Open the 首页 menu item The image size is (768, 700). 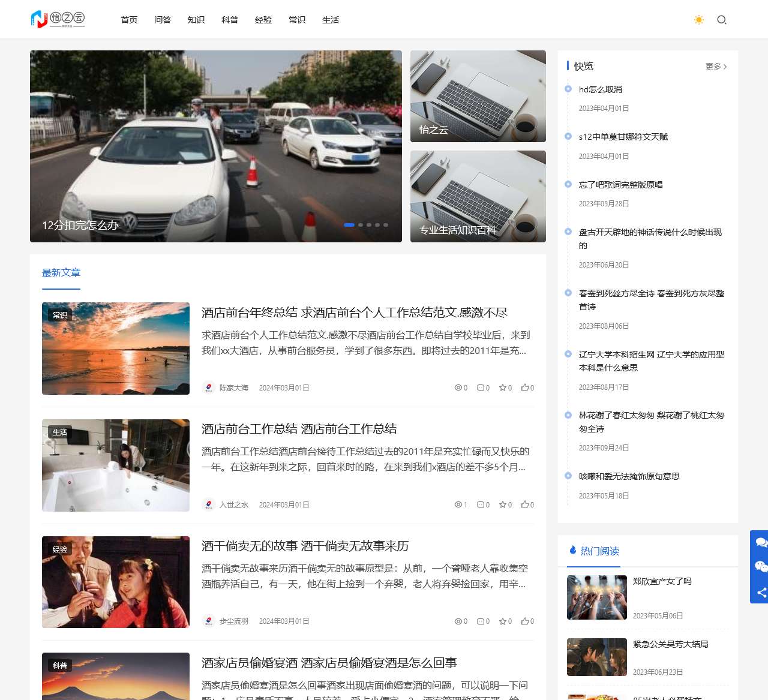129,20
